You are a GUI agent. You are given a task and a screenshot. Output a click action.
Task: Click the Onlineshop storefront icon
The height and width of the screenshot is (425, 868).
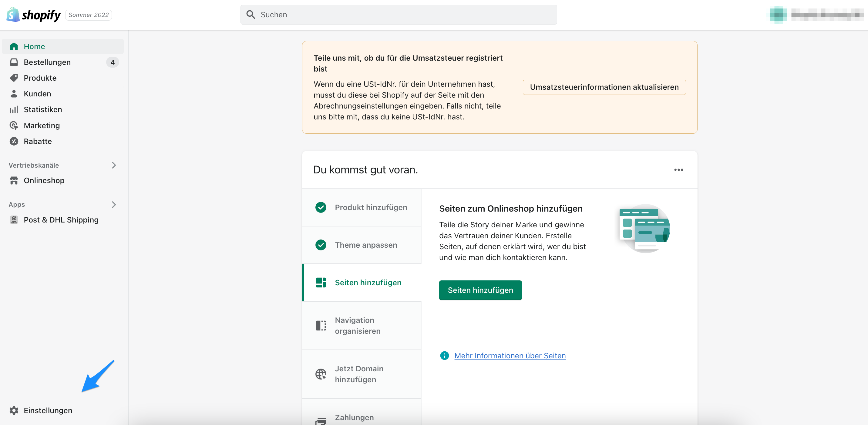(x=14, y=180)
